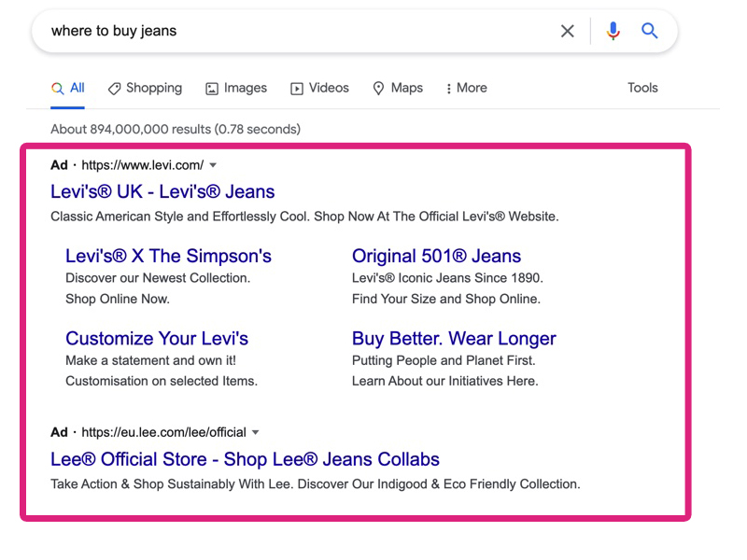Viewport: 747px width, 560px height.
Task: Open the Lee® Official Store ad headline
Action: [x=245, y=459]
